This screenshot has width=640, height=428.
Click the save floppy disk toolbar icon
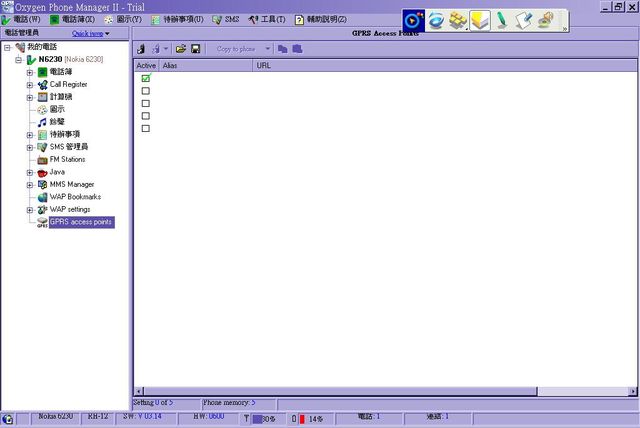(x=196, y=49)
